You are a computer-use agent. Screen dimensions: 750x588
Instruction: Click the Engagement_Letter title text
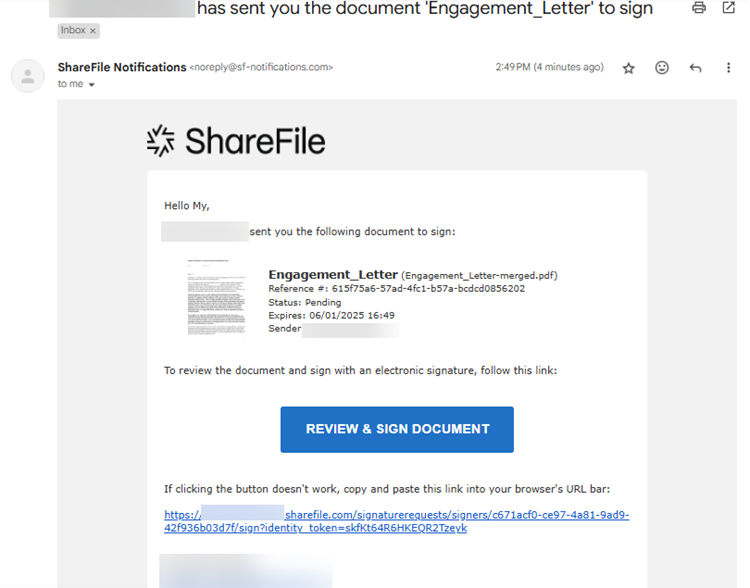333,275
